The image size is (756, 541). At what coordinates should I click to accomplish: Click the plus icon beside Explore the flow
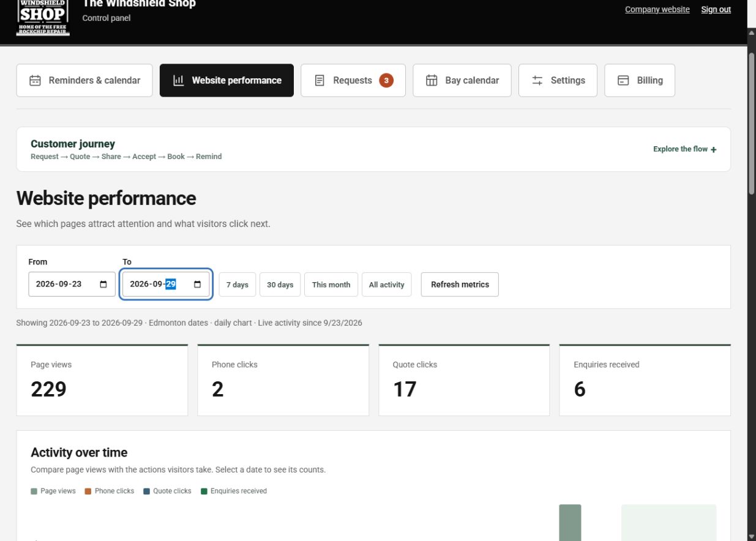coord(714,149)
